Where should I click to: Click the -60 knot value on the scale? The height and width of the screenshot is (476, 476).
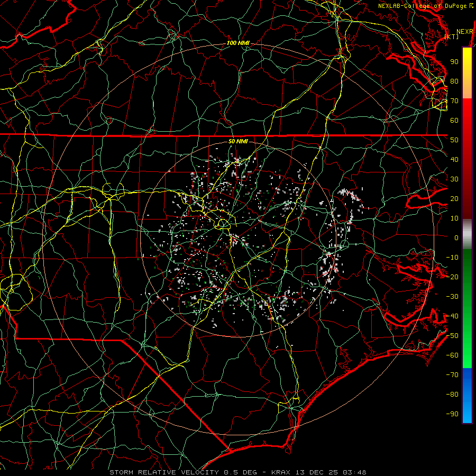click(x=452, y=355)
